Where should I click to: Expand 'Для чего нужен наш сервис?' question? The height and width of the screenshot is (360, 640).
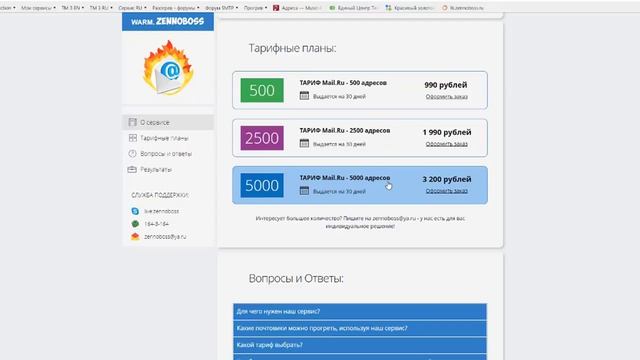360,311
